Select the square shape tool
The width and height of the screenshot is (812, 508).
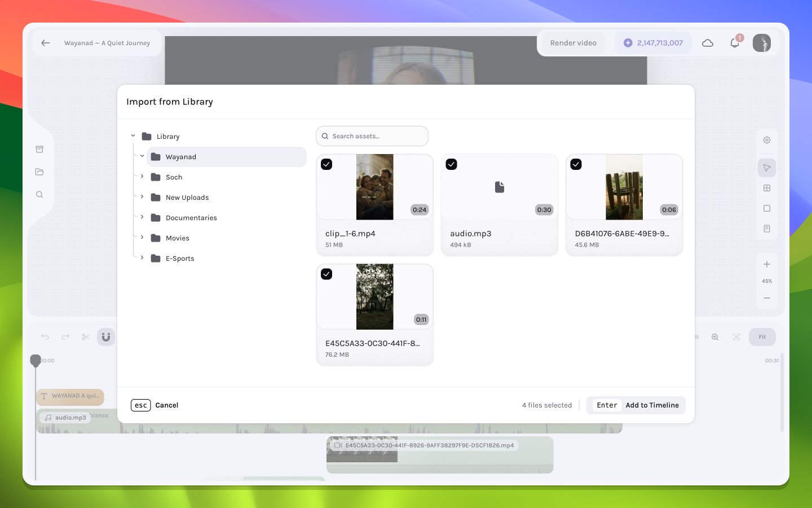click(767, 208)
